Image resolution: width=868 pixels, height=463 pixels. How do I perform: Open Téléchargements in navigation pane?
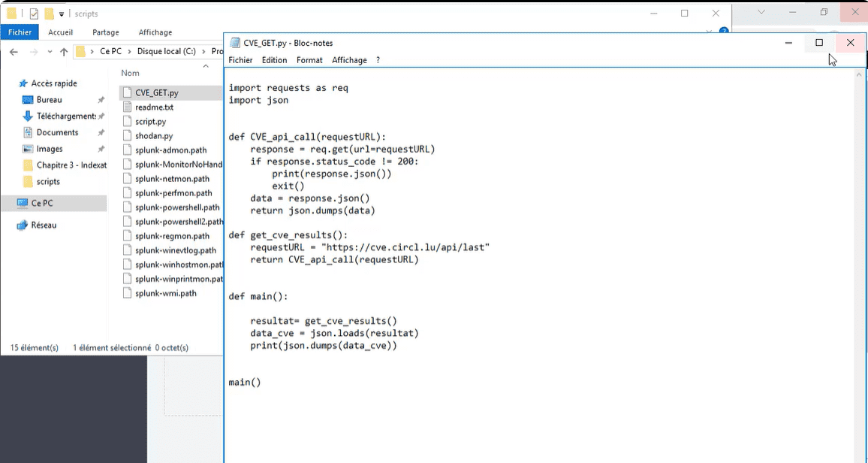click(x=66, y=116)
